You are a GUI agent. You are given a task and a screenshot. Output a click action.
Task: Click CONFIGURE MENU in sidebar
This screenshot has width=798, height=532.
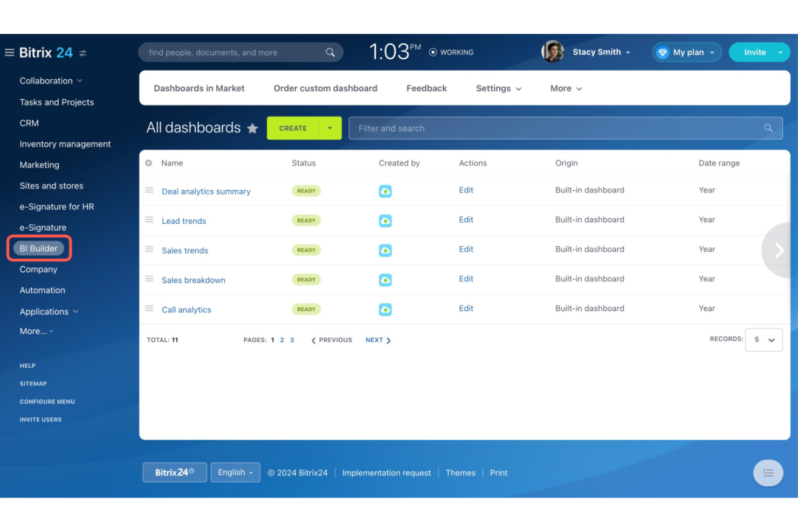point(47,402)
